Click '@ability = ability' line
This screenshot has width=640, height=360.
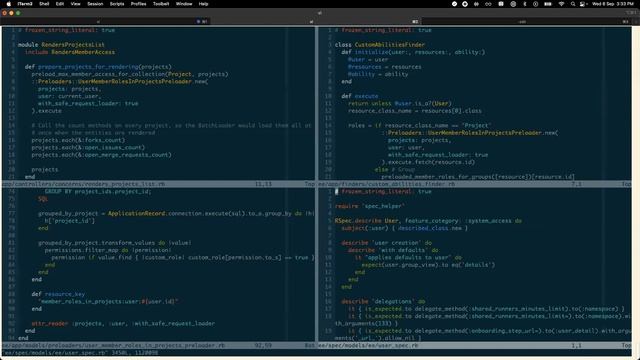pyautogui.click(x=378, y=74)
